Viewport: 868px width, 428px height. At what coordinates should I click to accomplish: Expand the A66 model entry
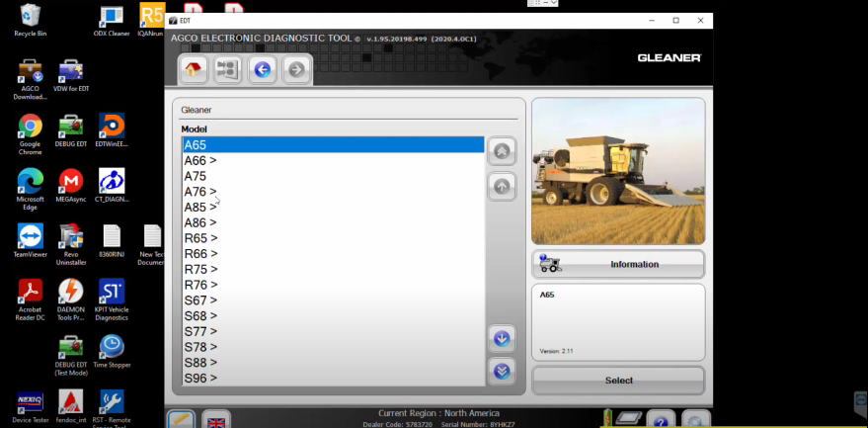coord(200,161)
